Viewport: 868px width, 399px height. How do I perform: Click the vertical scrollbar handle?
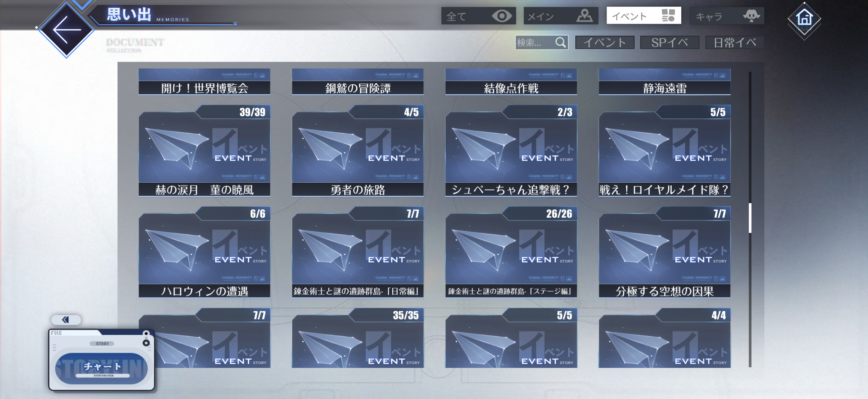pyautogui.click(x=750, y=217)
